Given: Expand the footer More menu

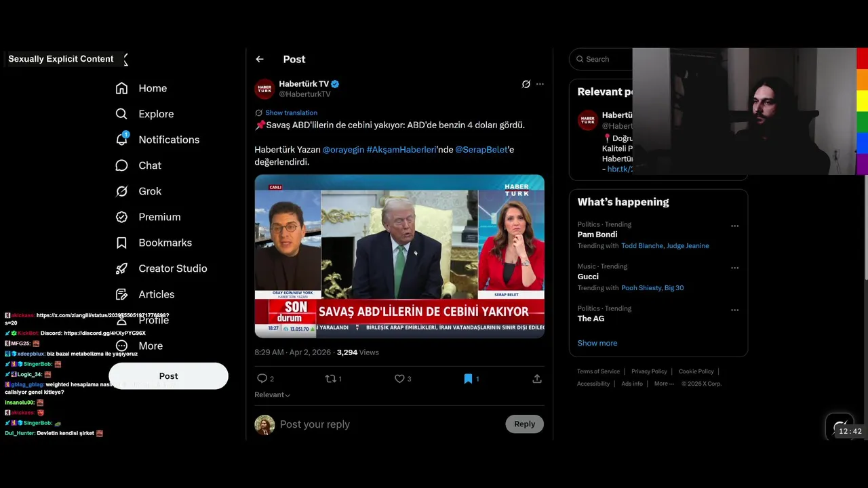Looking at the screenshot, I should (x=664, y=384).
